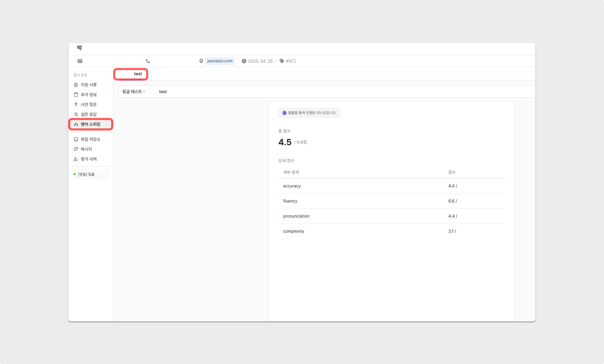Click the Ringle logo icon in notice
The image size is (604, 364).
pos(284,113)
